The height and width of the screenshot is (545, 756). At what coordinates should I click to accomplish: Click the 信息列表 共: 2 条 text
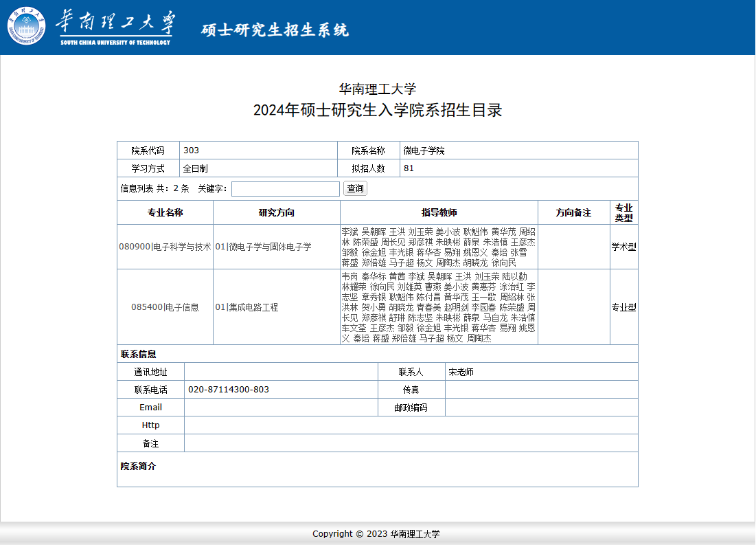(x=154, y=188)
